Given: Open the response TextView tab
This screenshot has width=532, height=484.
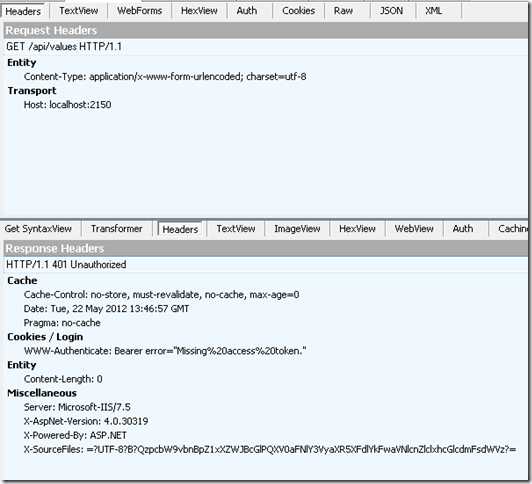Looking at the screenshot, I should point(236,229).
